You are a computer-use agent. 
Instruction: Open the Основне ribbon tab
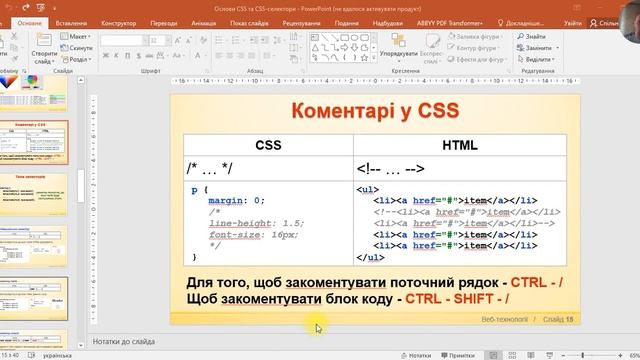29,23
